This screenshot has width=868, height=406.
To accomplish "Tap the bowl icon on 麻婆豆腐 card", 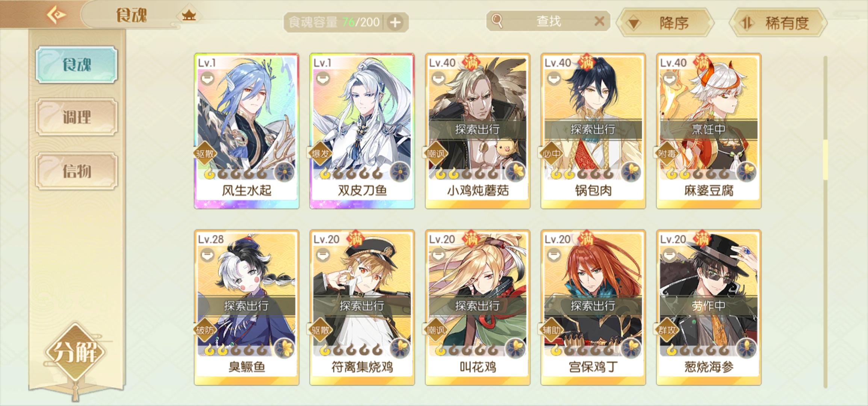I will coord(668,78).
